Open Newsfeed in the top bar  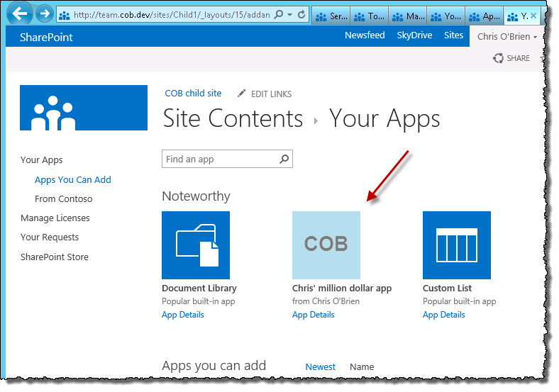(365, 35)
